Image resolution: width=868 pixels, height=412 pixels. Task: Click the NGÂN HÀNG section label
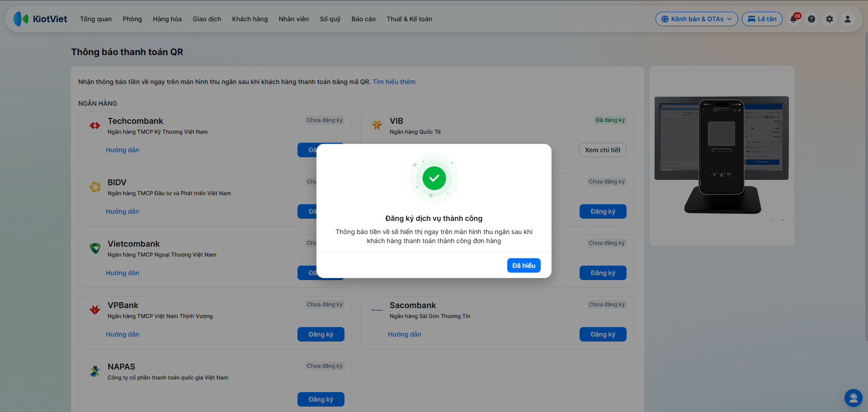[98, 103]
